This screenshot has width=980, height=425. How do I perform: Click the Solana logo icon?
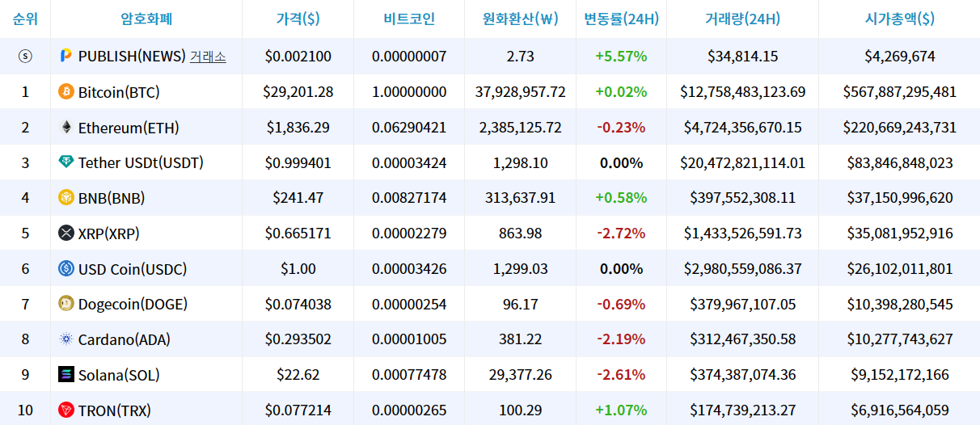click(x=66, y=375)
